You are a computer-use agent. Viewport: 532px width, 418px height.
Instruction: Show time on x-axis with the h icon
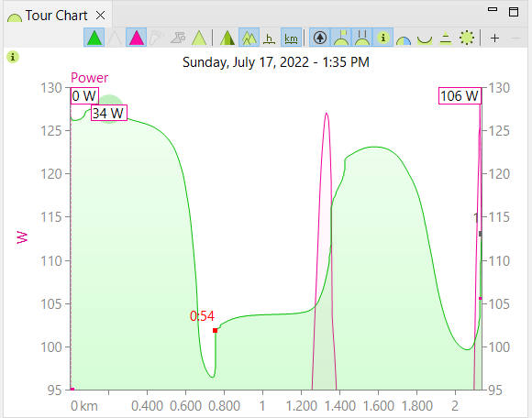tap(270, 38)
